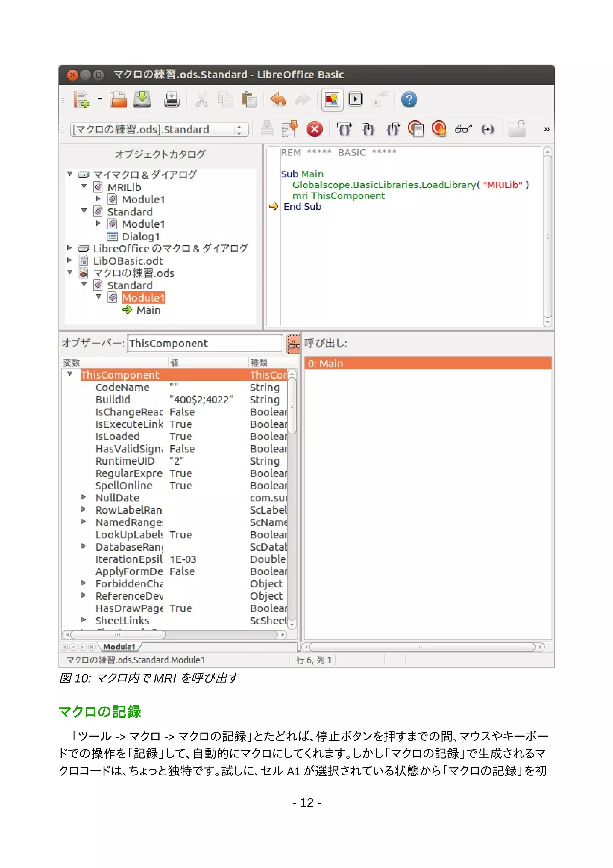
Task: Click the call stack horizontal scrollbar
Action: (422, 647)
